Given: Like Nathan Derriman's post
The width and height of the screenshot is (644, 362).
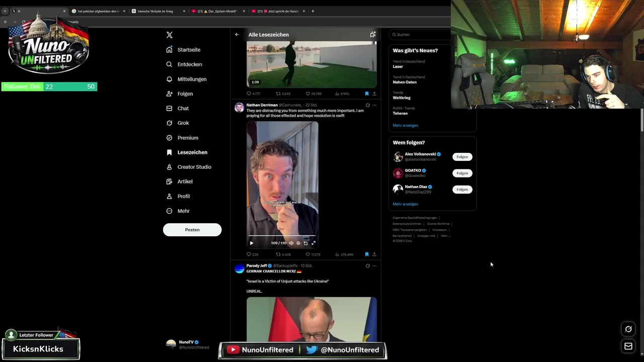Looking at the screenshot, I should click(x=313, y=254).
